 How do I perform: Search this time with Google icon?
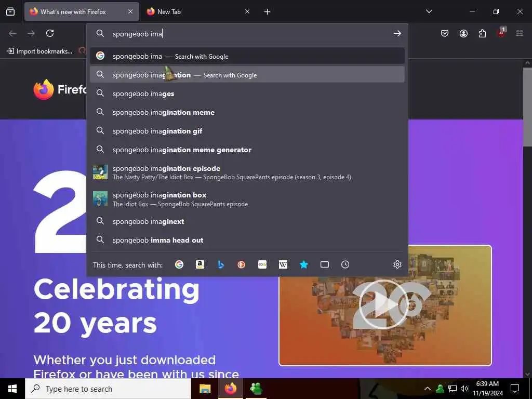pos(179,264)
